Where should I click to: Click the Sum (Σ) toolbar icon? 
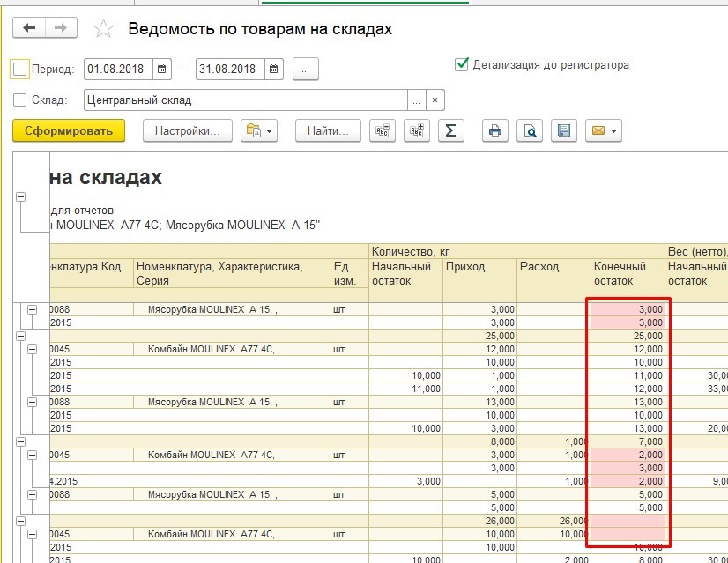[x=450, y=131]
